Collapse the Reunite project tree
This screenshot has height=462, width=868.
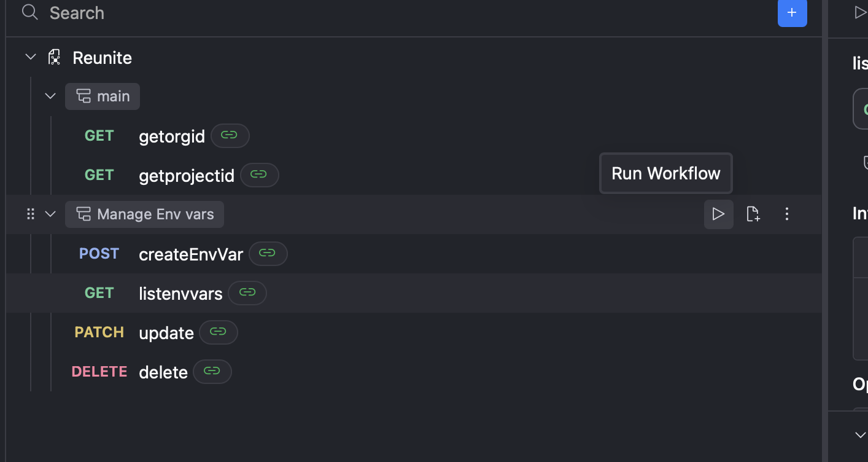[31, 57]
